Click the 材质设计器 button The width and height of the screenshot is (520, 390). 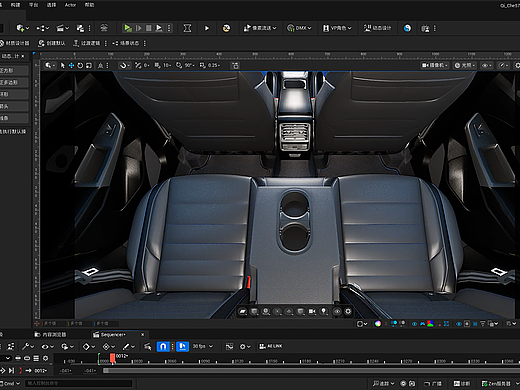click(x=15, y=43)
